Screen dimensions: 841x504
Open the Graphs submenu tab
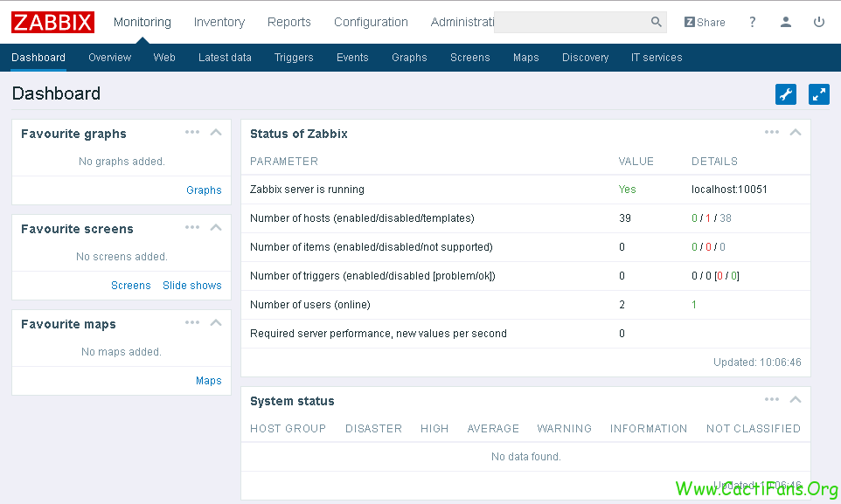pos(409,58)
